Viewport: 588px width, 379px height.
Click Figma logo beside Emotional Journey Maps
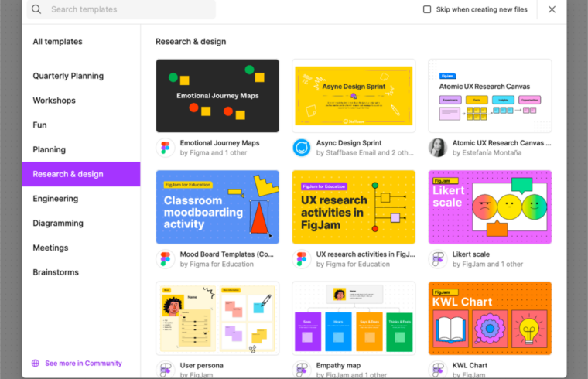(x=166, y=148)
